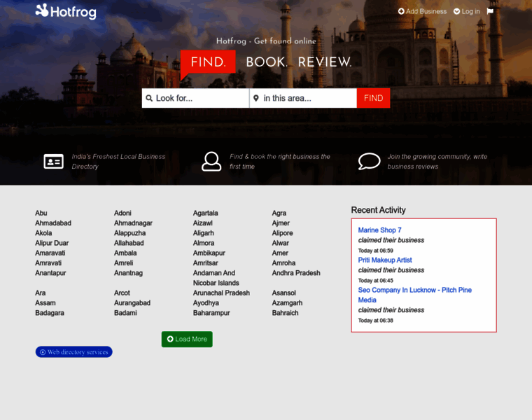The width and height of the screenshot is (532, 420).
Task: Open the Assam link
Action: pyautogui.click(x=45, y=303)
